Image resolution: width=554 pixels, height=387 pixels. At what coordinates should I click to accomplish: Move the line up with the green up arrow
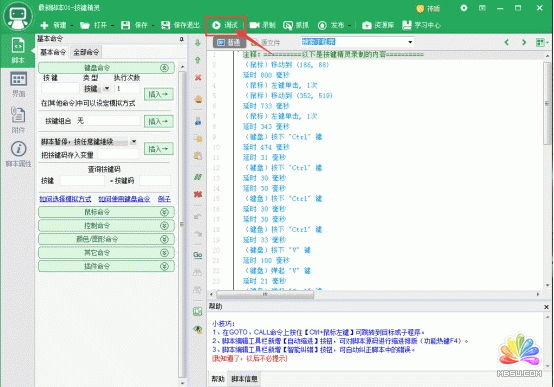click(x=198, y=60)
